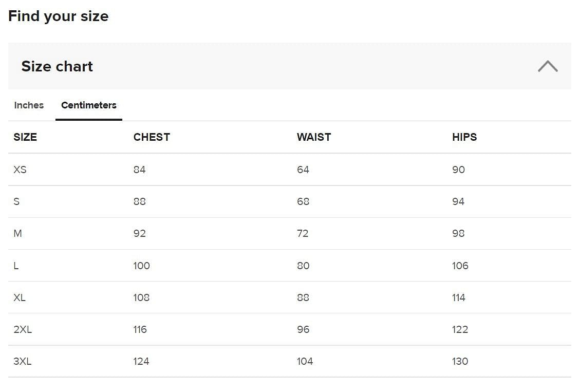Screen dimensions: 579x392
Task: Click the hips value 114 for XL
Action: 459,297
